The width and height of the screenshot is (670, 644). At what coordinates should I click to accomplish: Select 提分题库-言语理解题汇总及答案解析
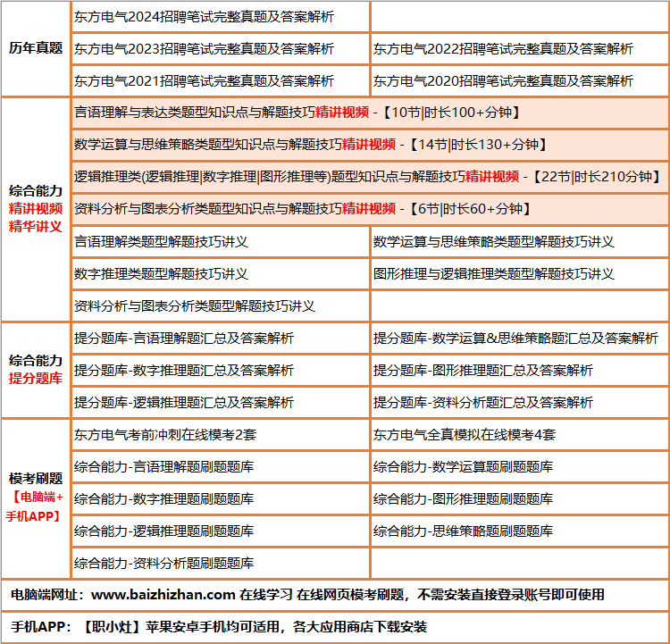pyautogui.click(x=184, y=338)
